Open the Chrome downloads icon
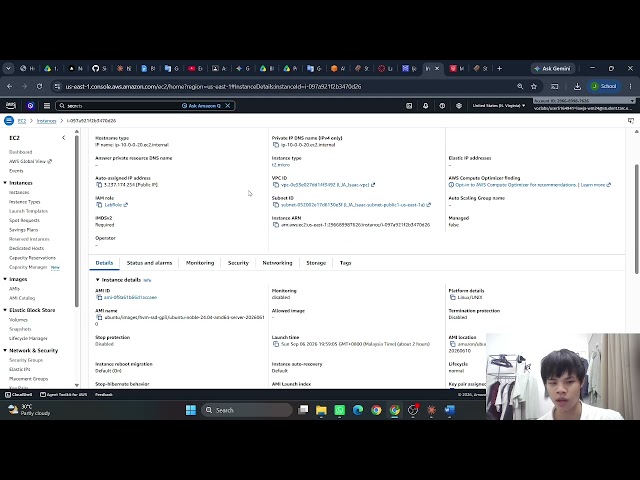The height and width of the screenshot is (480, 640). tap(577, 87)
